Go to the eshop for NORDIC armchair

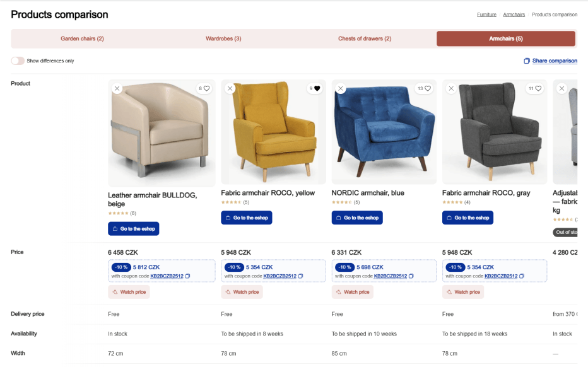(357, 218)
